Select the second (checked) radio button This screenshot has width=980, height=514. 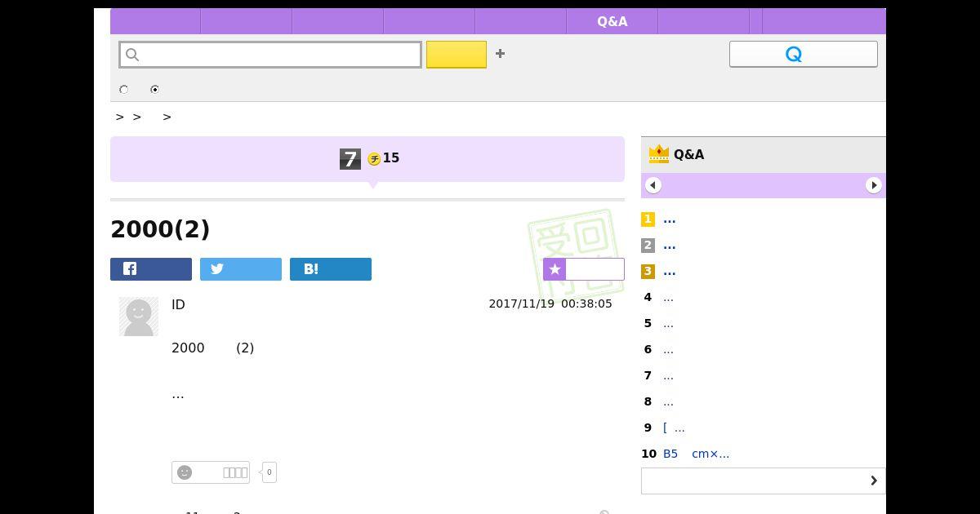click(x=155, y=90)
